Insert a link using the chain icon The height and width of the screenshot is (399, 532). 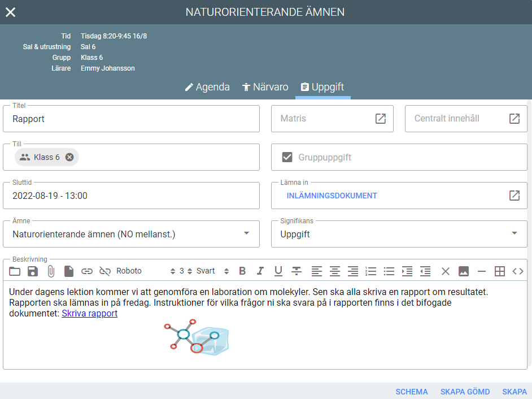click(x=87, y=271)
